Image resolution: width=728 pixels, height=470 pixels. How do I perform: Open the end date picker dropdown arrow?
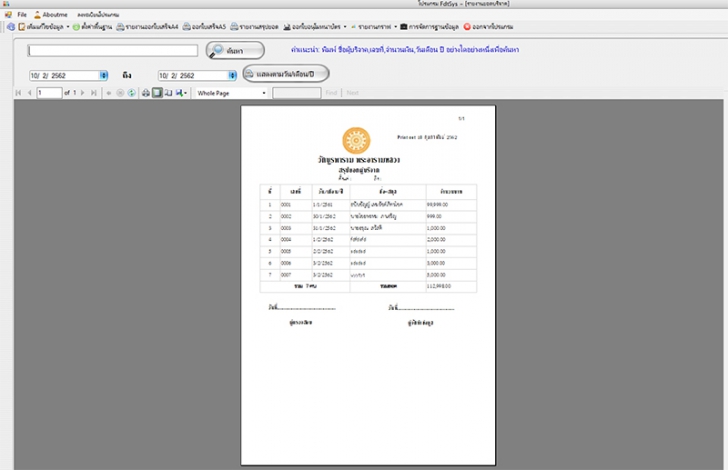[233, 75]
